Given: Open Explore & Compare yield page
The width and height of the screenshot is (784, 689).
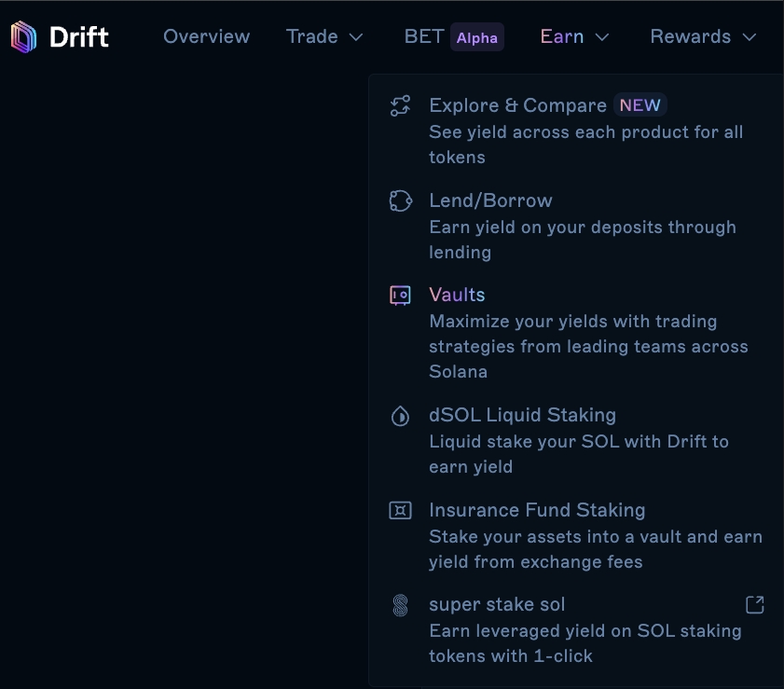Looking at the screenshot, I should tap(517, 105).
